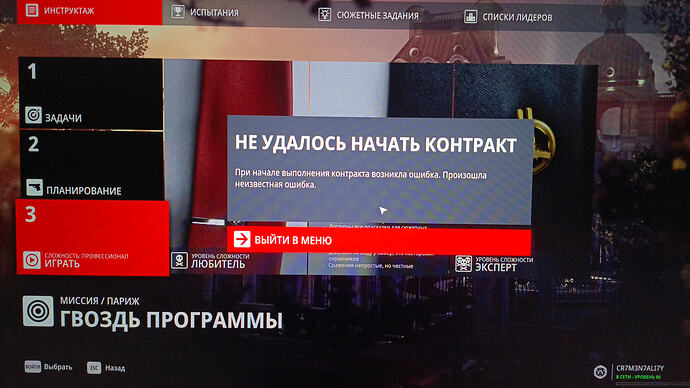Click the ESC key icon
Image resolution: width=690 pixels, height=388 pixels.
94,368
